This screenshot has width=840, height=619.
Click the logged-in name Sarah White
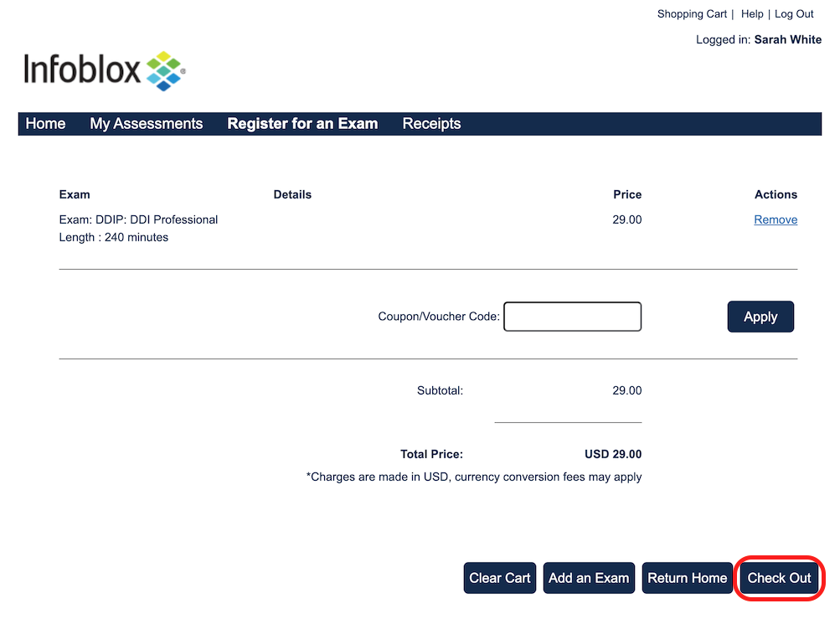(x=787, y=39)
